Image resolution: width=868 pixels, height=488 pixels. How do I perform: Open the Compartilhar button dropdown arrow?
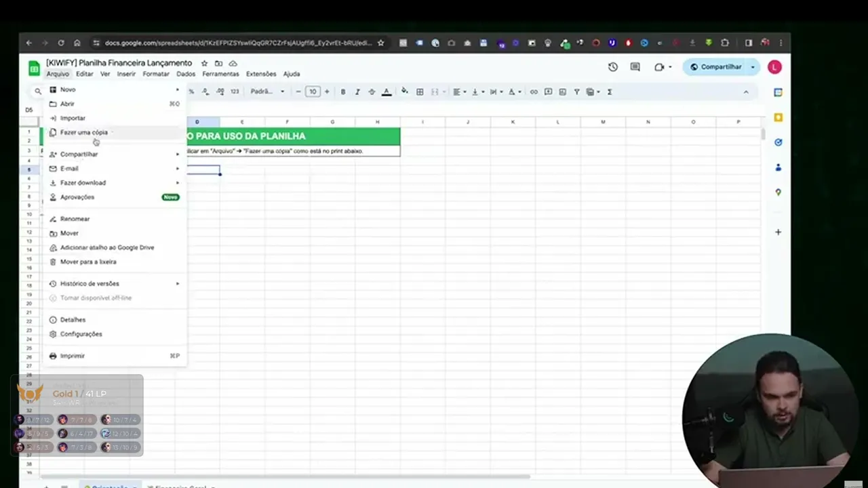click(x=753, y=67)
